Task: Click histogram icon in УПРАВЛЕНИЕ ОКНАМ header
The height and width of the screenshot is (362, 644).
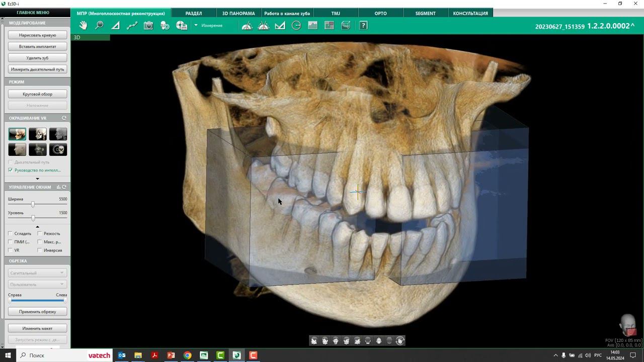Action: click(59, 187)
